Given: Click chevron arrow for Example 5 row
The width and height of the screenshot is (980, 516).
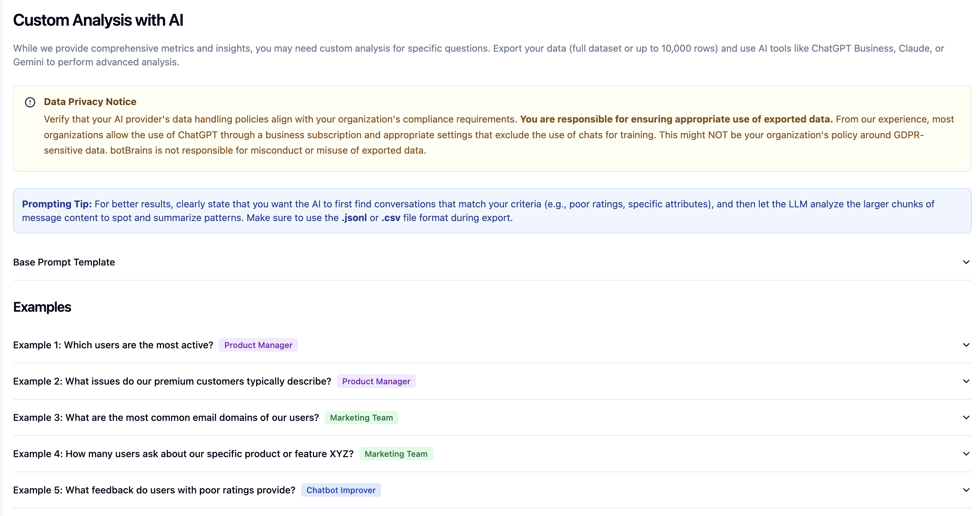Looking at the screenshot, I should click(x=966, y=490).
